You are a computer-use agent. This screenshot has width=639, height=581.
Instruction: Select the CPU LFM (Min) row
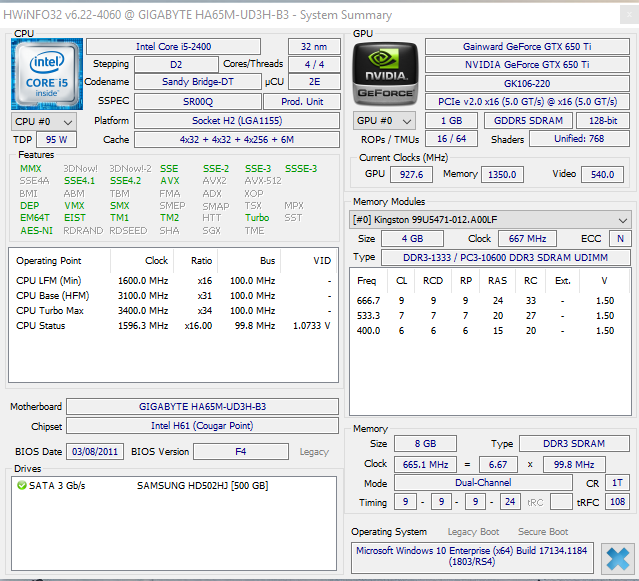[x=174, y=281]
